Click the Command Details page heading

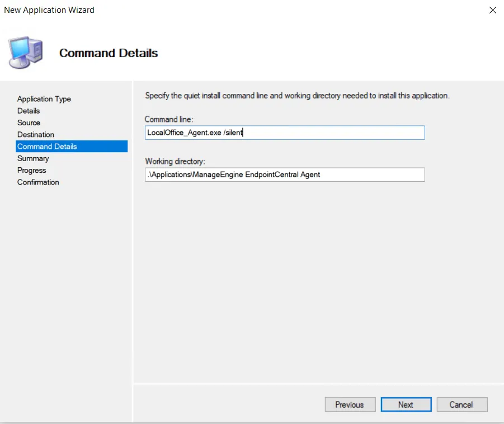109,53
